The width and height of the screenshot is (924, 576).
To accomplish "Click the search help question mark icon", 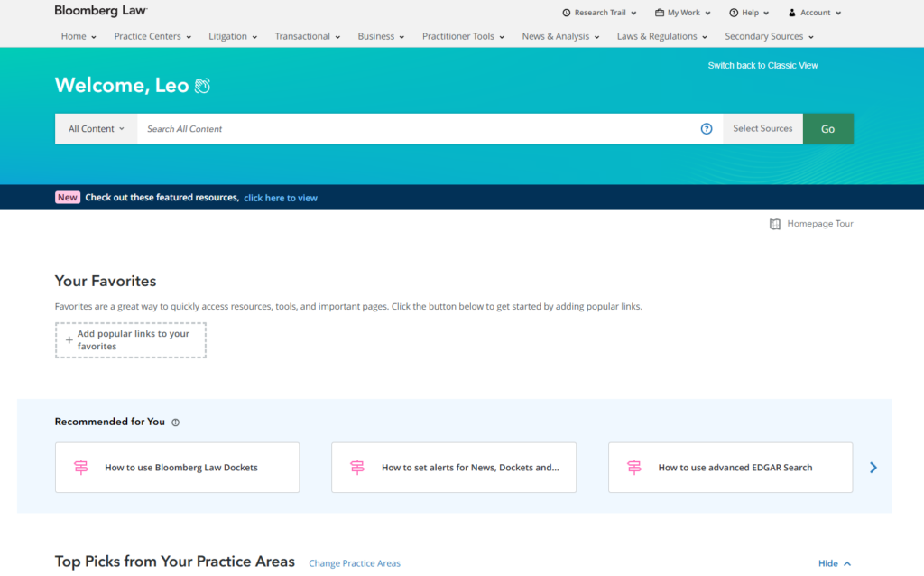I will 707,129.
